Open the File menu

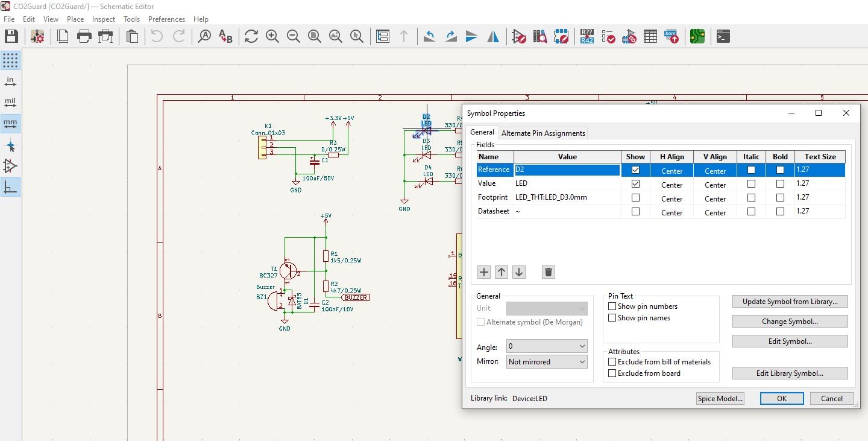pos(9,19)
